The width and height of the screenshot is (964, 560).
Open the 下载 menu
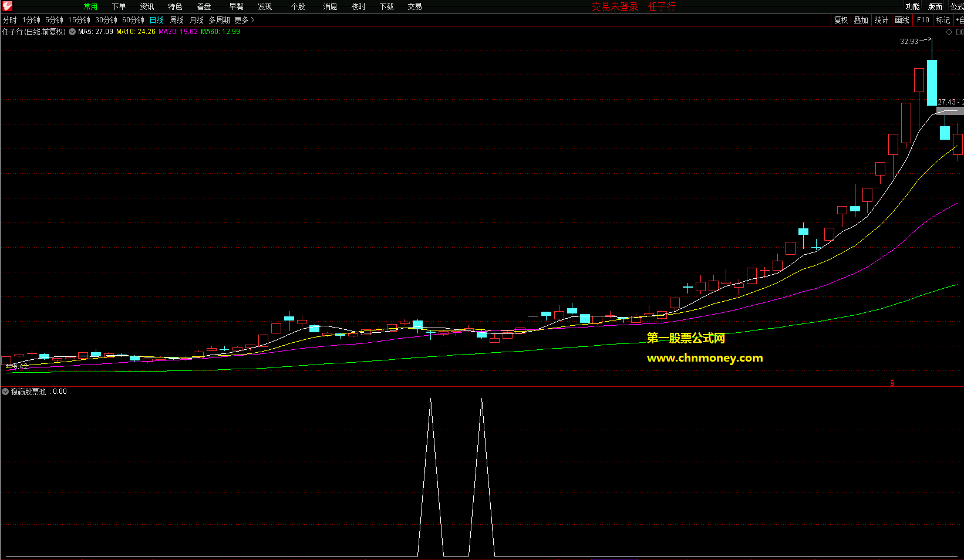pos(386,6)
